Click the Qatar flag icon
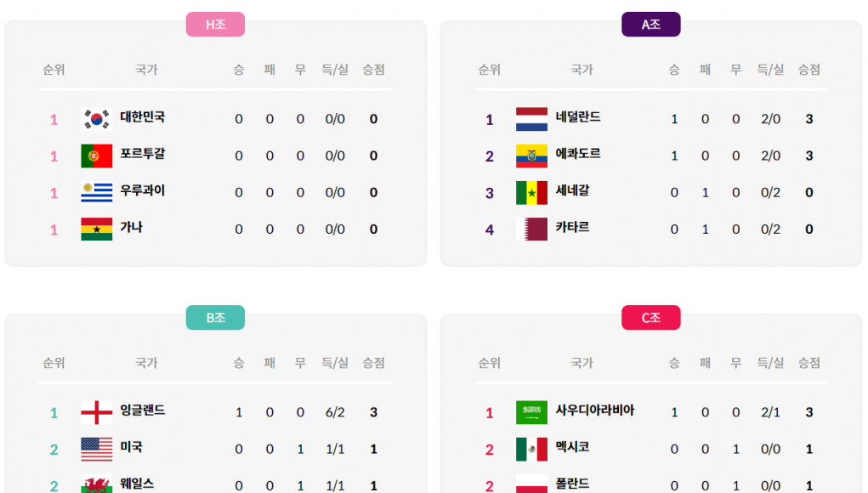Image resolution: width=868 pixels, height=493 pixels. coord(531,229)
